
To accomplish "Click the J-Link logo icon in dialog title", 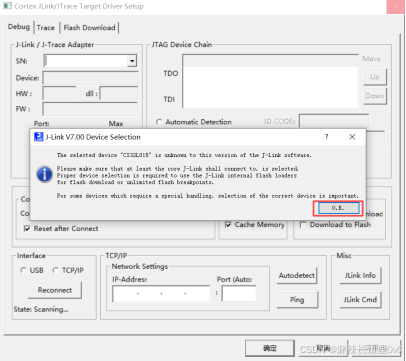I will (x=39, y=137).
